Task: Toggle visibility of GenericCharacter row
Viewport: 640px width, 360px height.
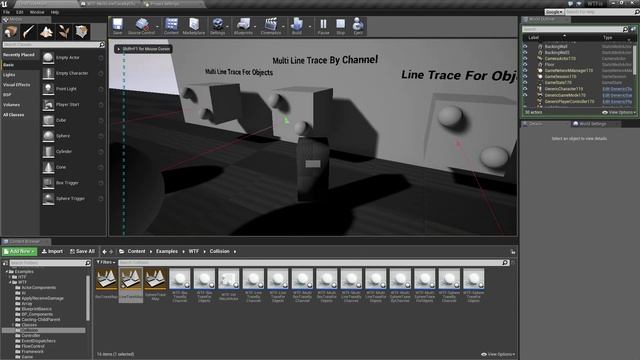Action: tap(525, 89)
